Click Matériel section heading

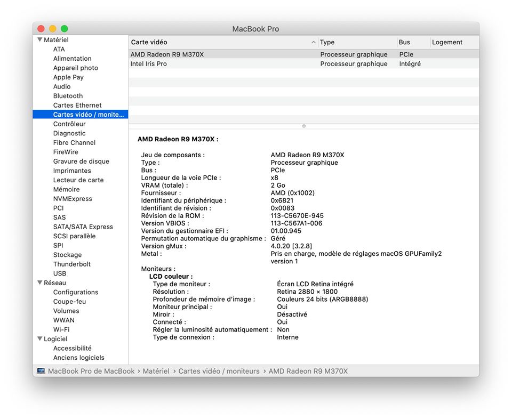click(56, 40)
